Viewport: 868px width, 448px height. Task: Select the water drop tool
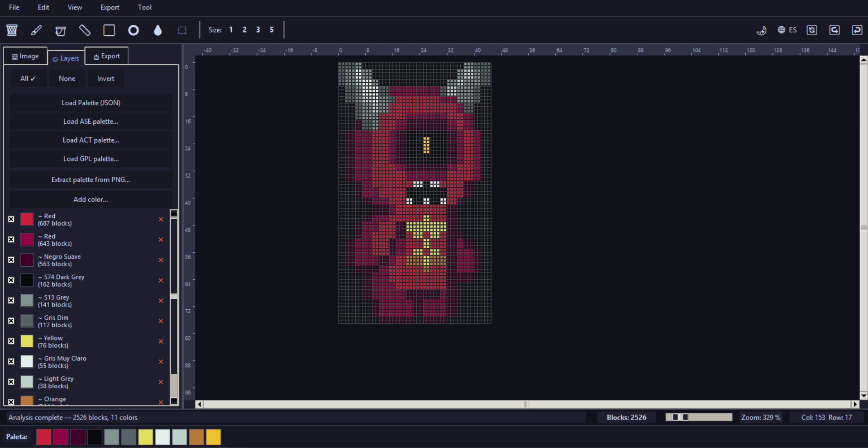[x=157, y=30]
